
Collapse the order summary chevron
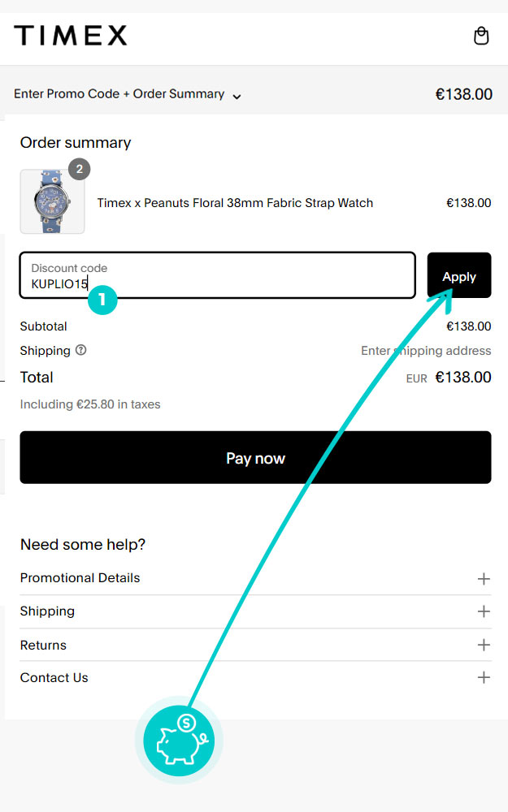(237, 96)
